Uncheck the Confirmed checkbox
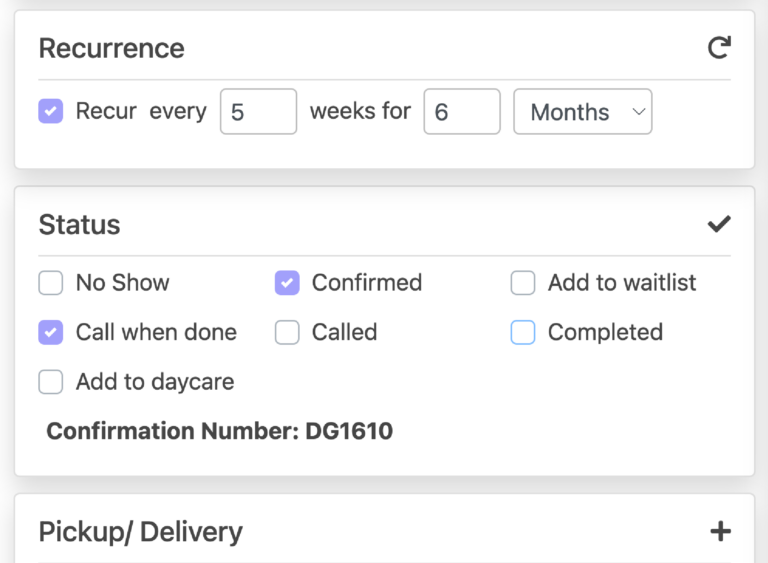The image size is (768, 563). 287,283
